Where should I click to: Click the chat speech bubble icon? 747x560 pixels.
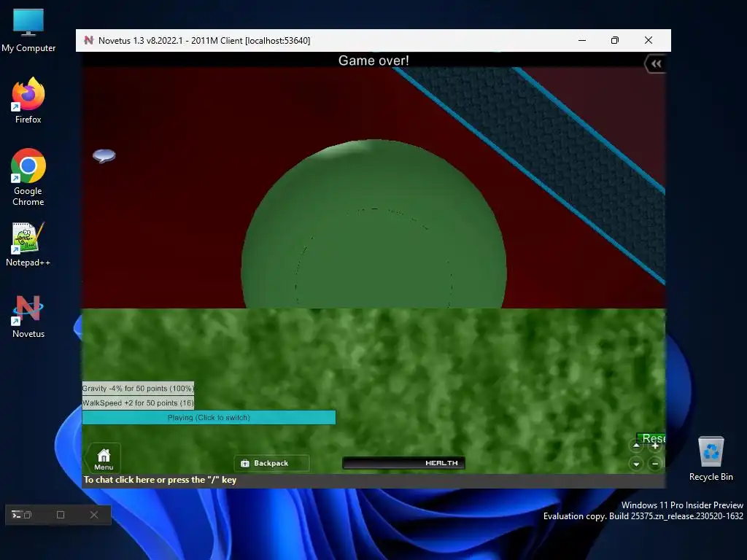click(x=104, y=156)
